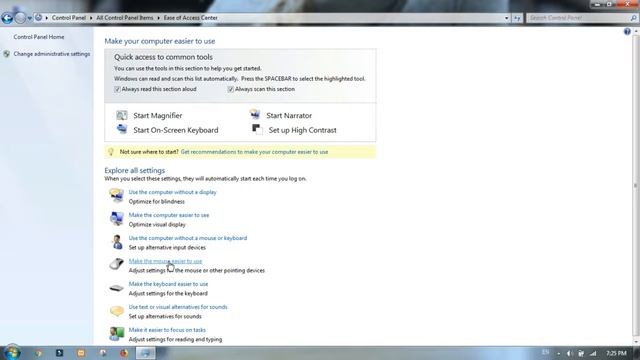Click the Start Magnifier icon
The image size is (640, 360).
(122, 115)
